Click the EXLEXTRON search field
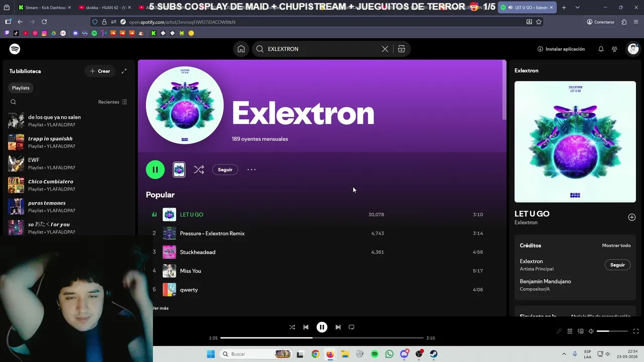Image resolution: width=644 pixels, height=362 pixels. (x=322, y=49)
